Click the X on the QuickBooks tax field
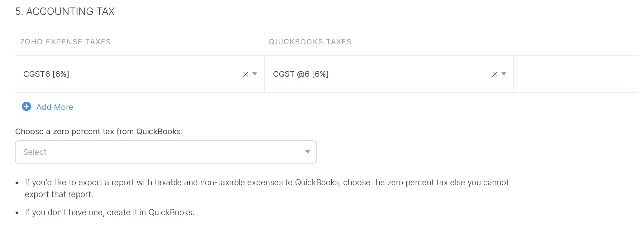 point(494,74)
